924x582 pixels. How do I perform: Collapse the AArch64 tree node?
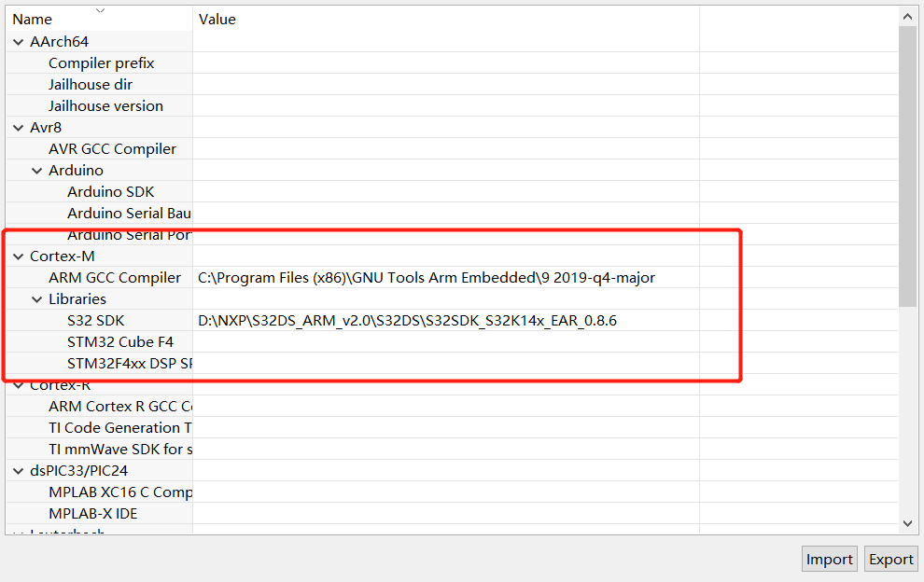(19, 42)
